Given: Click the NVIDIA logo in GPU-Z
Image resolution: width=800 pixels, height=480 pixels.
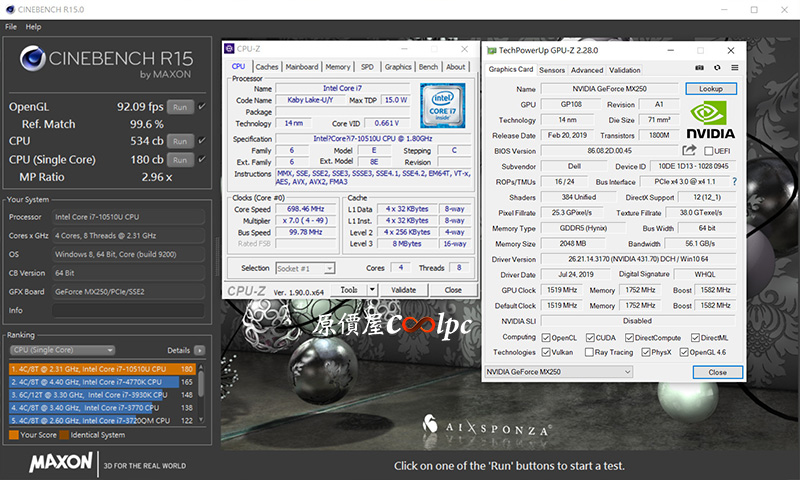Looking at the screenshot, I should tap(710, 120).
